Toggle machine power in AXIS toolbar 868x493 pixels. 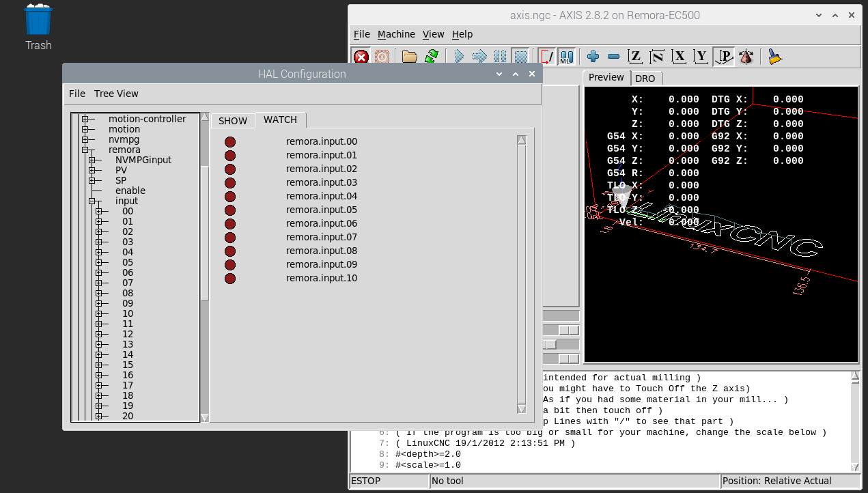(382, 57)
